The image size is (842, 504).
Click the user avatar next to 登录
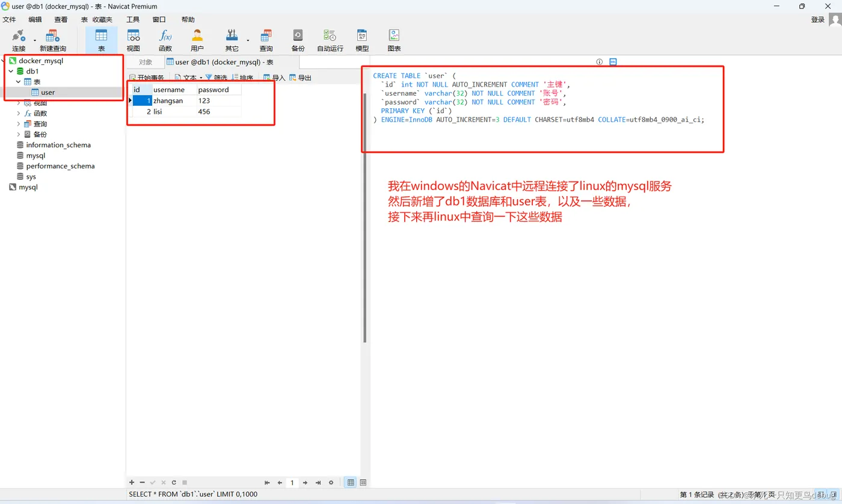835,20
